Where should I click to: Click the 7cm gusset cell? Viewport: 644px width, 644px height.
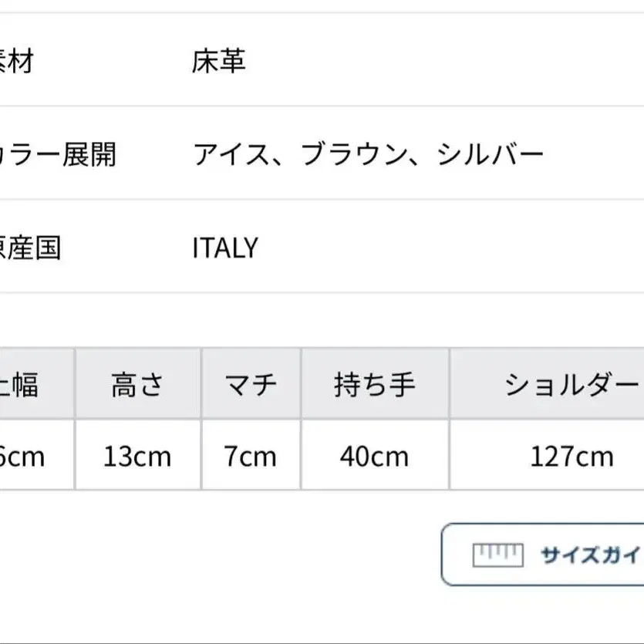coord(251,455)
